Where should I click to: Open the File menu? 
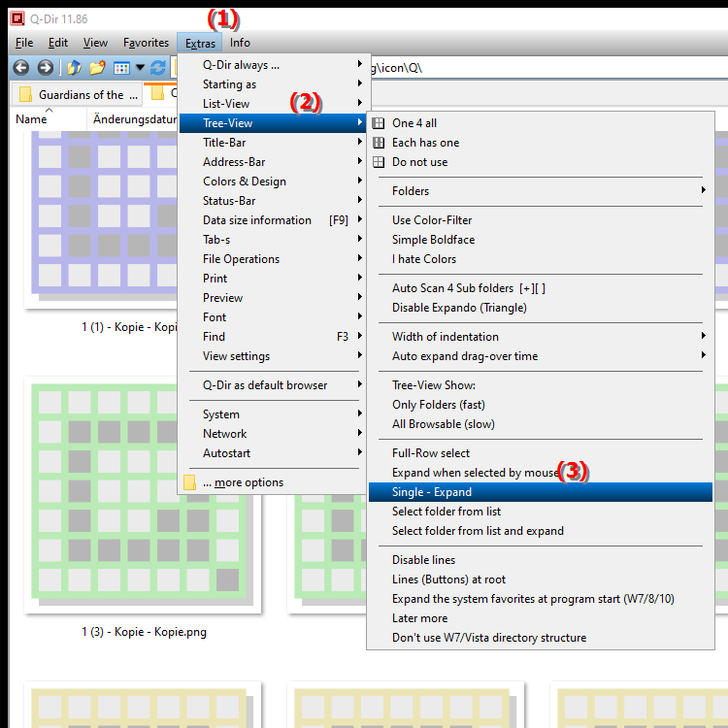pyautogui.click(x=24, y=43)
